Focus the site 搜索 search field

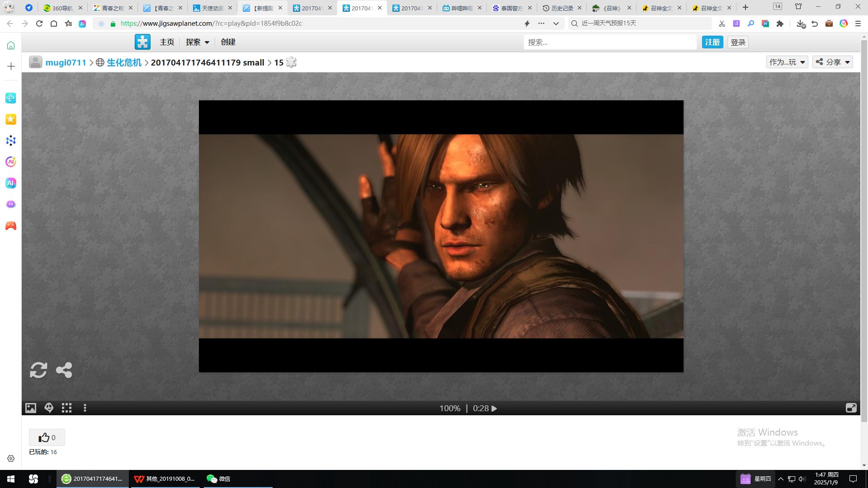[610, 42]
